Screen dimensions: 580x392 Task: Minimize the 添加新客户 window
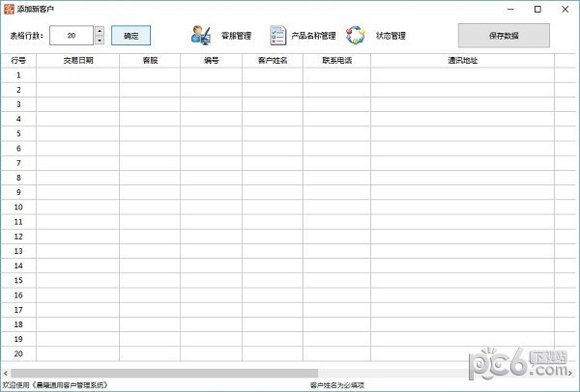pyautogui.click(x=510, y=10)
